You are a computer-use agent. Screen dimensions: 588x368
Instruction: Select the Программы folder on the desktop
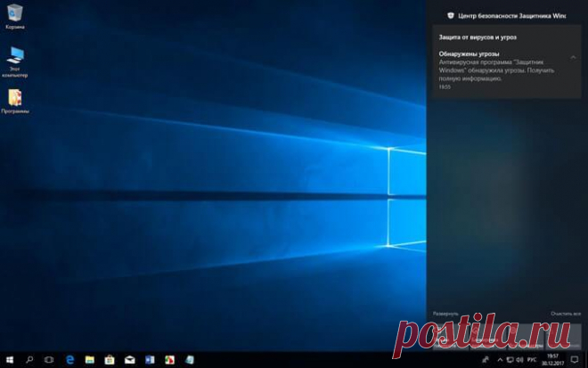[15, 101]
